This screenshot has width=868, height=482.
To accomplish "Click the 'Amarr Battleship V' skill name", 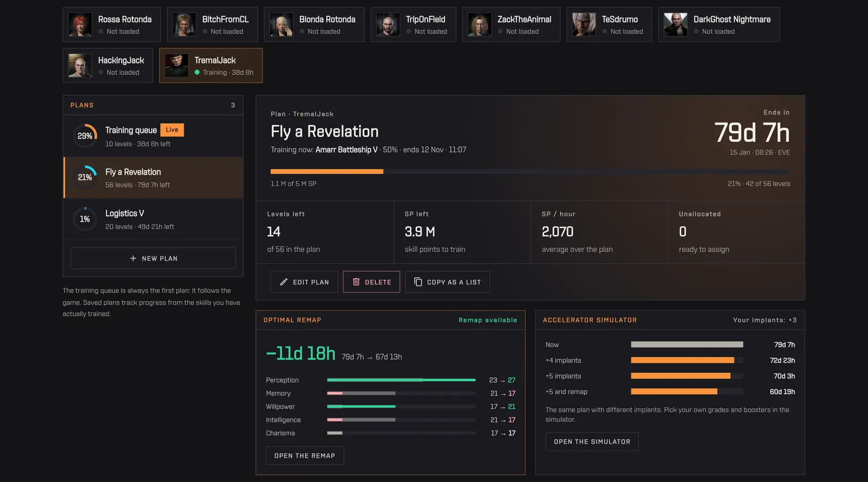I will [x=347, y=150].
